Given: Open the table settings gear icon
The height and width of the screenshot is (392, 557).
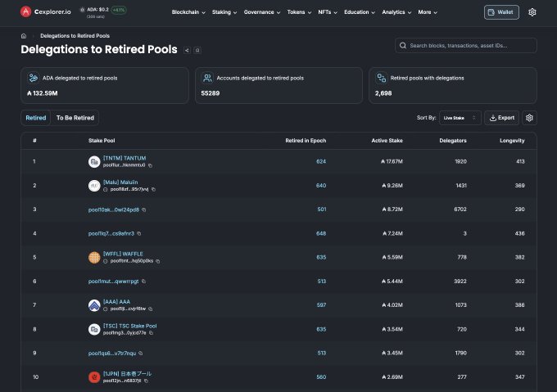Looking at the screenshot, I should pos(529,118).
